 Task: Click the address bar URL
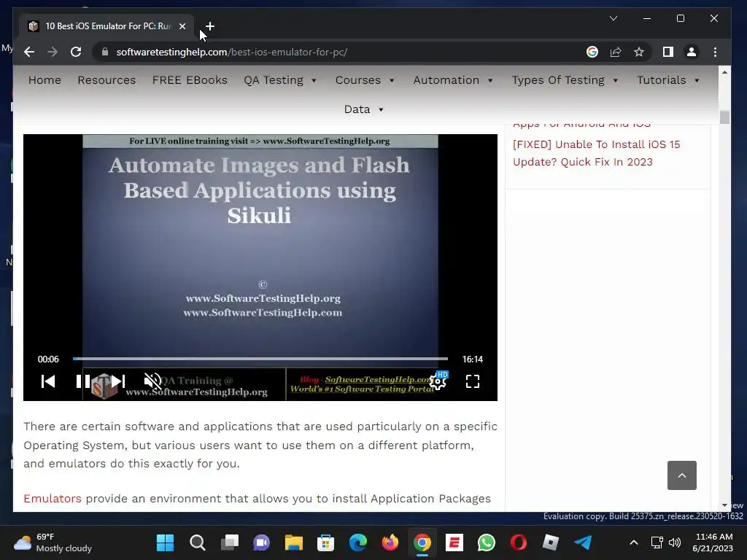pos(231,52)
